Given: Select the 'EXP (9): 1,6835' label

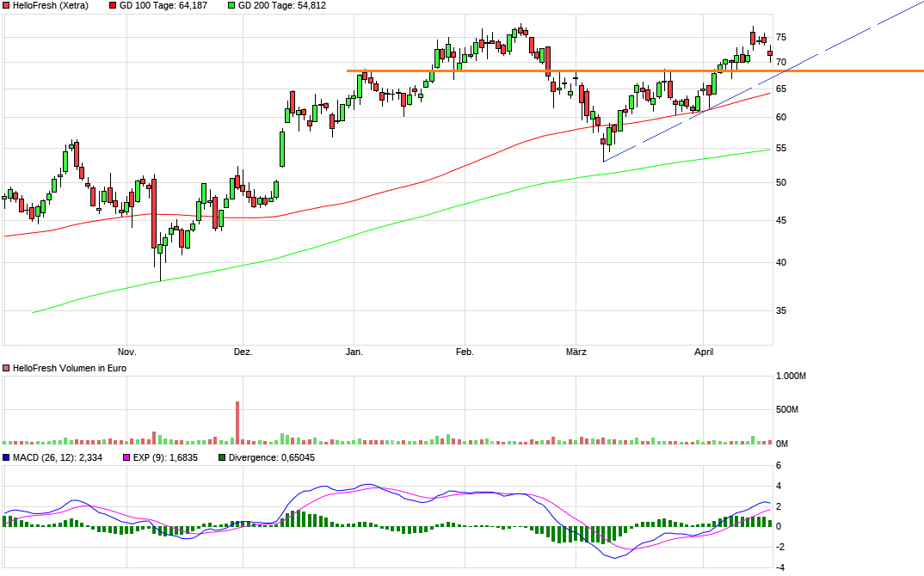Looking at the screenshot, I should click(165, 457).
